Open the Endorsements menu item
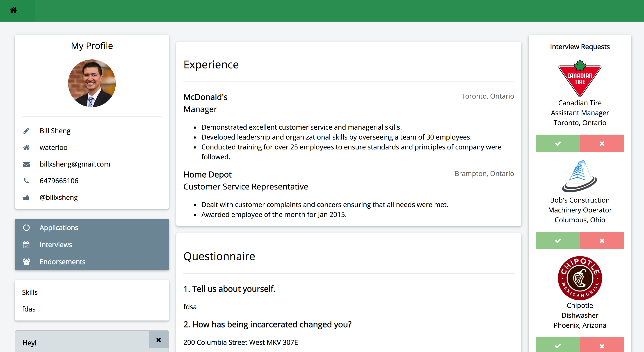This screenshot has height=352, width=644. [62, 262]
